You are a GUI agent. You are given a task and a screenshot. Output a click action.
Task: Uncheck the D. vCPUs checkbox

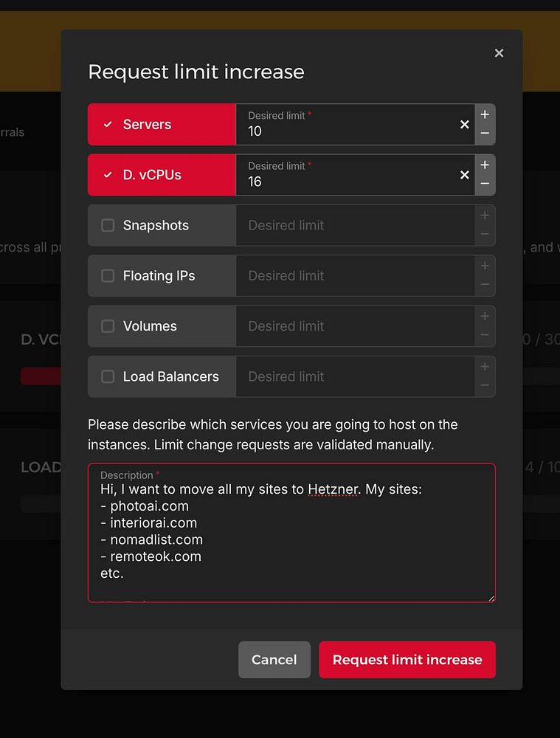point(108,175)
